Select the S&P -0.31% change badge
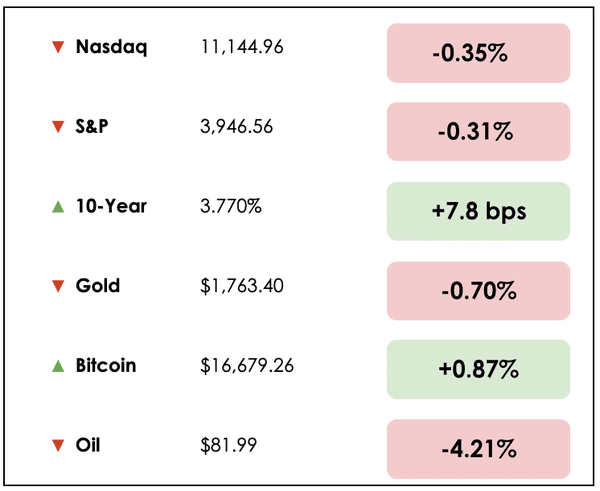The image size is (600, 491). 478,133
